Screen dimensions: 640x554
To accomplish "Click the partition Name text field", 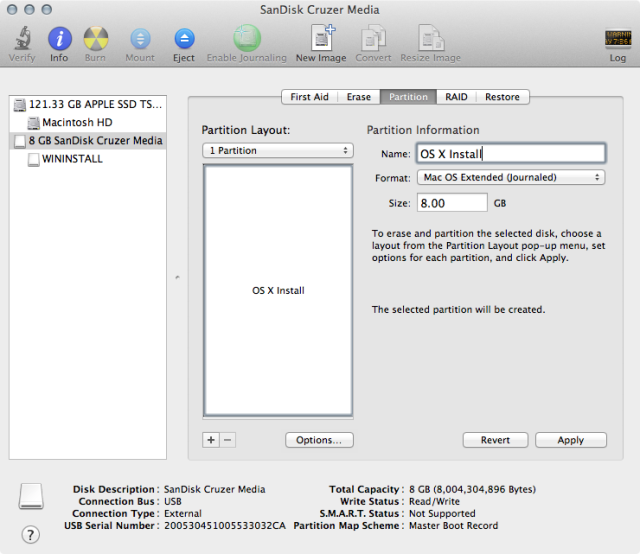I will (x=511, y=154).
